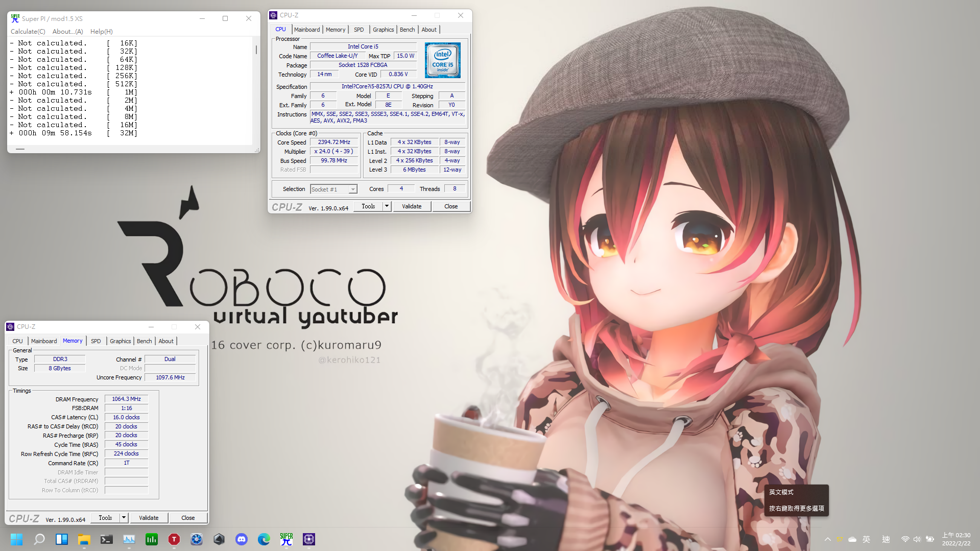Toggle the 英 input mode indicator
This screenshot has width=980, height=551.
point(867,539)
